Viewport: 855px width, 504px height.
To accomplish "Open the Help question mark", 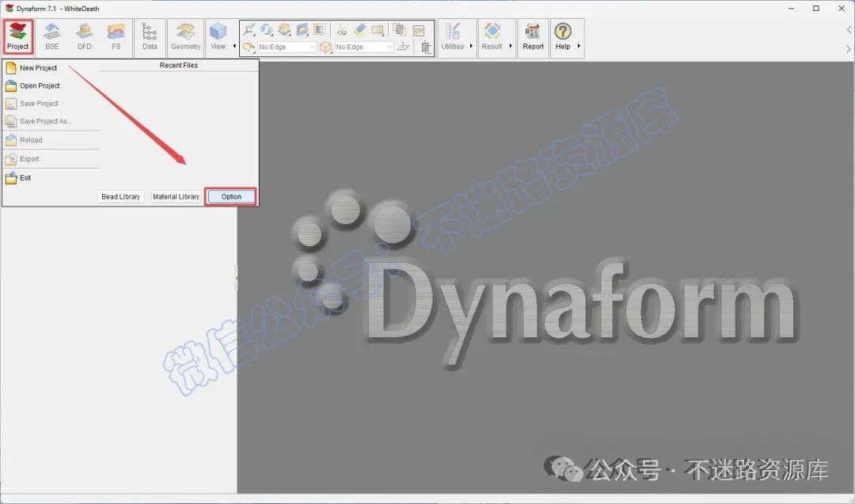I will (x=563, y=36).
